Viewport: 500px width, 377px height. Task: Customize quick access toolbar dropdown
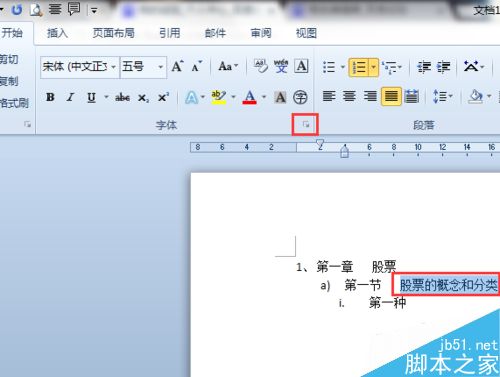(x=94, y=11)
